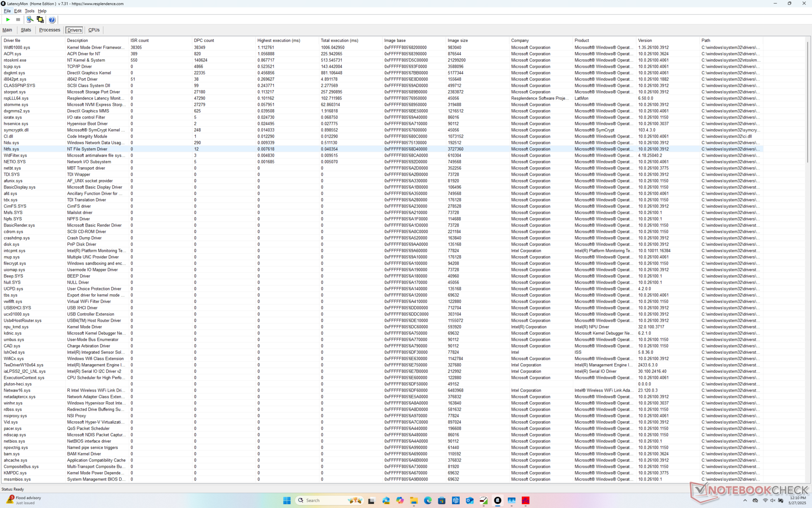This screenshot has height=508, width=812.
Task: Switch to the Processes tab
Action: [x=49, y=30]
